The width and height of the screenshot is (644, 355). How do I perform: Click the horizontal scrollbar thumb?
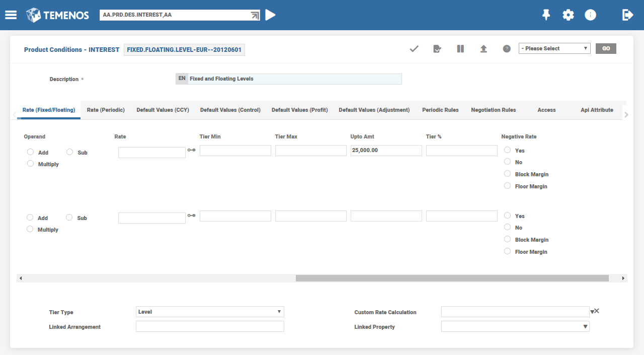[x=452, y=278]
